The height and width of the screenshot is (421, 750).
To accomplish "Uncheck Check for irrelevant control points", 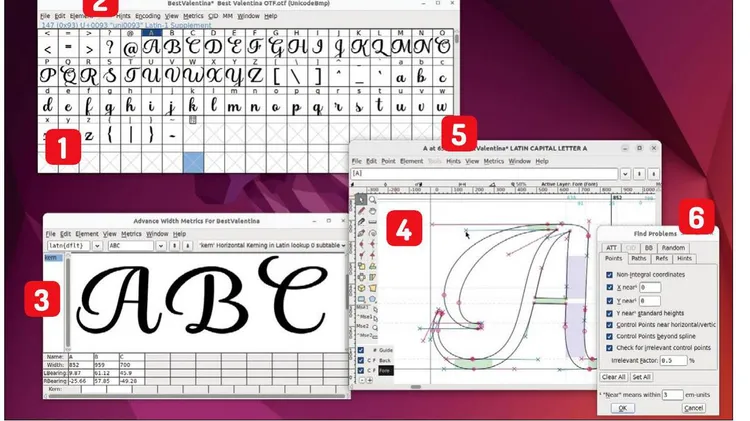I will (609, 348).
